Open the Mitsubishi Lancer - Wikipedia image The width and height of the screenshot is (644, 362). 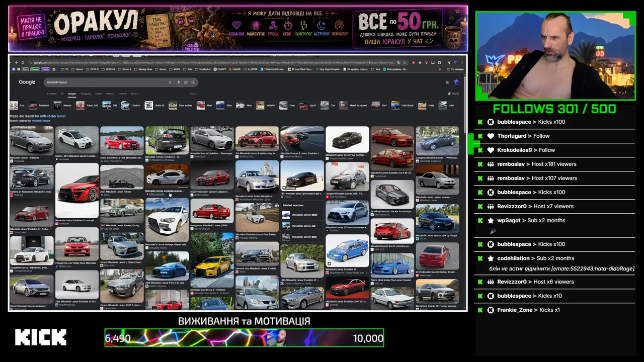pos(31,140)
